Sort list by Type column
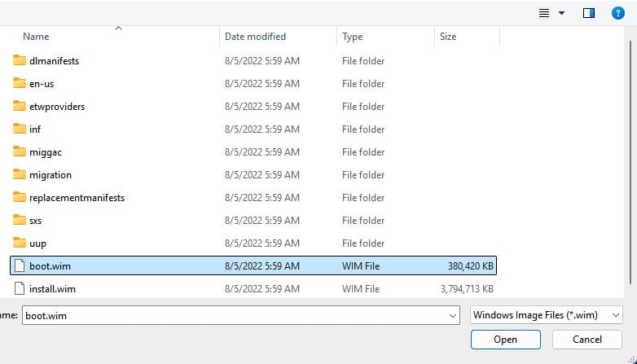The height and width of the screenshot is (364, 637). pyautogui.click(x=353, y=37)
